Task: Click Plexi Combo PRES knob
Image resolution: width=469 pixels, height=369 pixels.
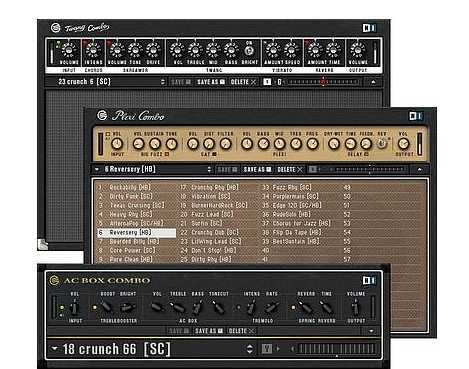Action: coord(312,144)
